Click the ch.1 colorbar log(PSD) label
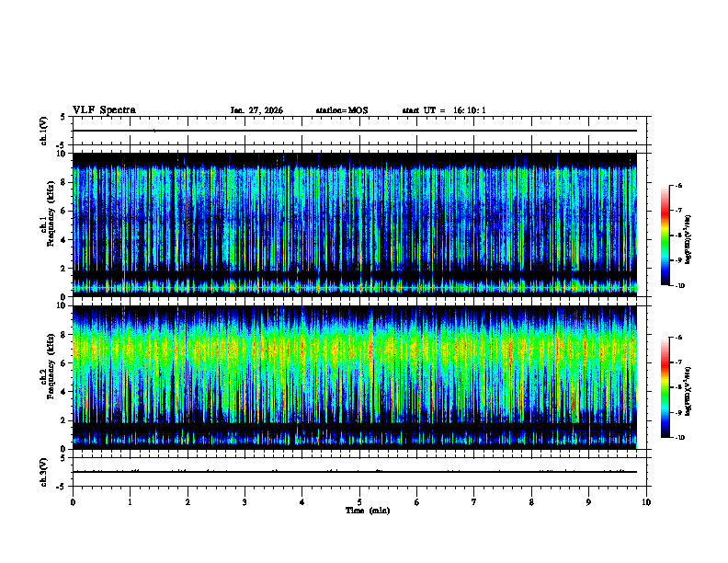The image size is (728, 563). (x=688, y=240)
